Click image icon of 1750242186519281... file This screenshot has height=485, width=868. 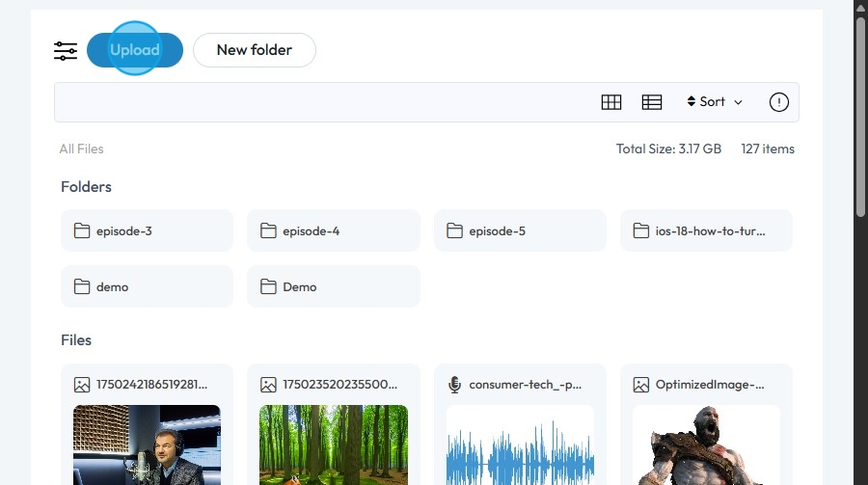pos(82,385)
